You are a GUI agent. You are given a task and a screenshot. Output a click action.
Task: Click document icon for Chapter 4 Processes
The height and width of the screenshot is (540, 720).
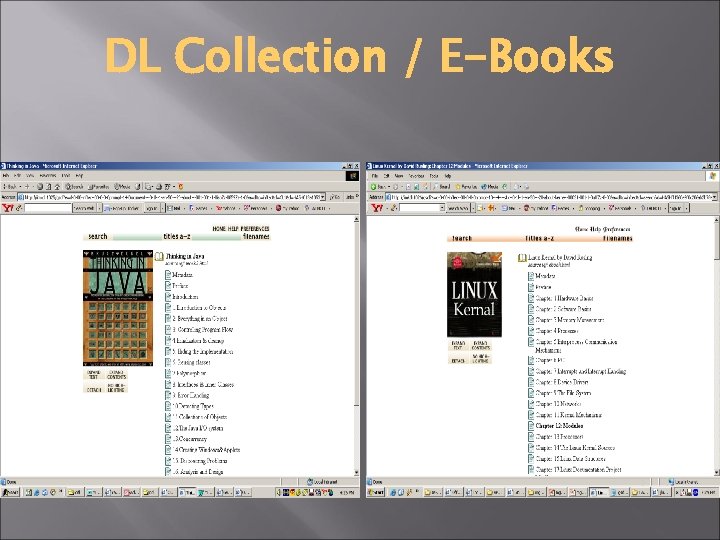[531, 331]
